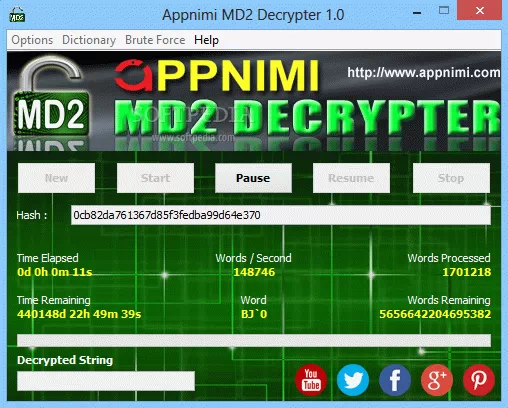Open the Facebook icon
Image resolution: width=508 pixels, height=408 pixels.
(x=395, y=380)
